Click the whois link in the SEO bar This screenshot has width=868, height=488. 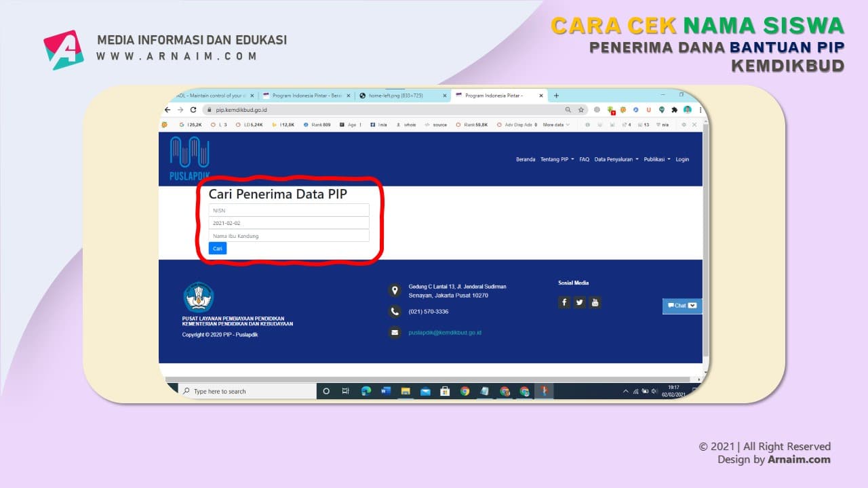406,125
